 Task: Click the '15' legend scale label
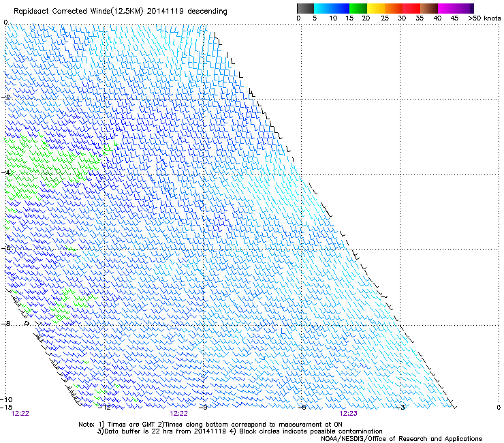click(x=349, y=18)
